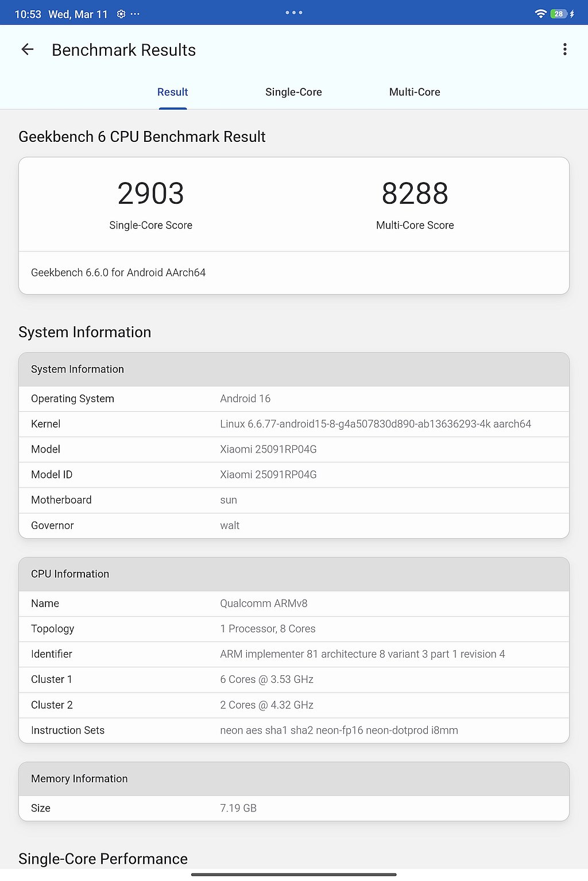The width and height of the screenshot is (588, 881).
Task: Switch to the Single-Core tab
Action: (293, 92)
